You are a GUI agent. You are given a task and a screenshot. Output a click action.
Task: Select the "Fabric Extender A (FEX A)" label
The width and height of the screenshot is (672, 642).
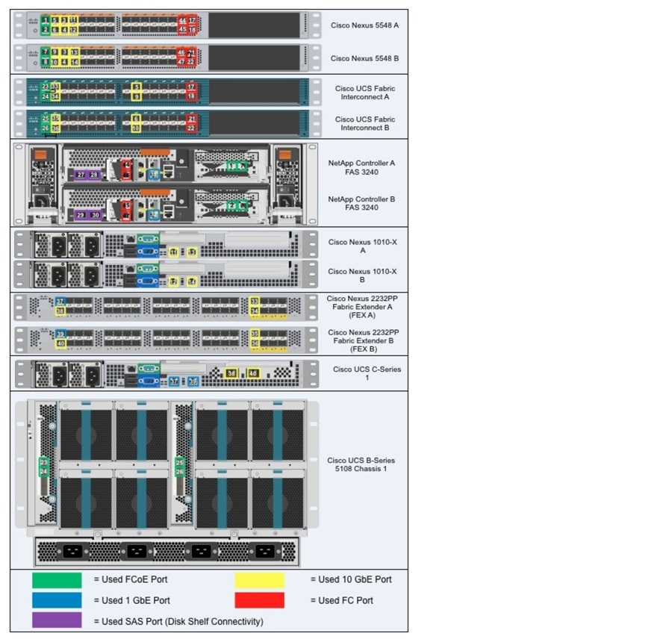point(363,311)
